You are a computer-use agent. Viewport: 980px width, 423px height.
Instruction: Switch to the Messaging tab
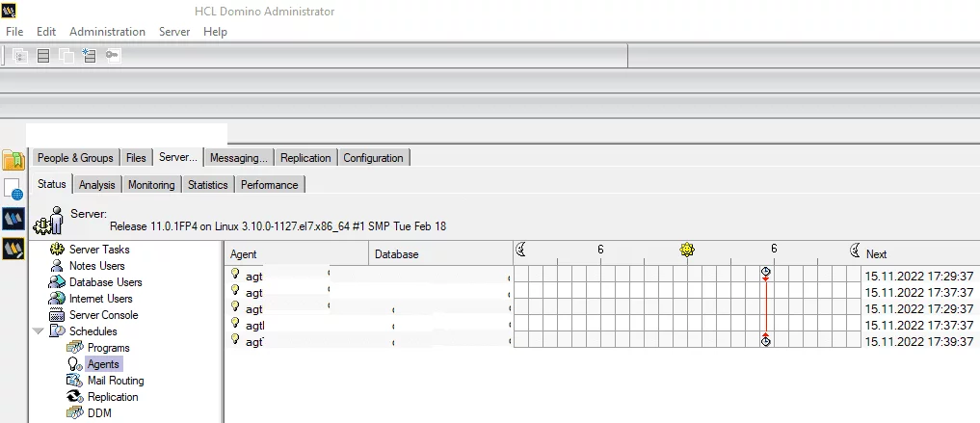click(x=238, y=158)
